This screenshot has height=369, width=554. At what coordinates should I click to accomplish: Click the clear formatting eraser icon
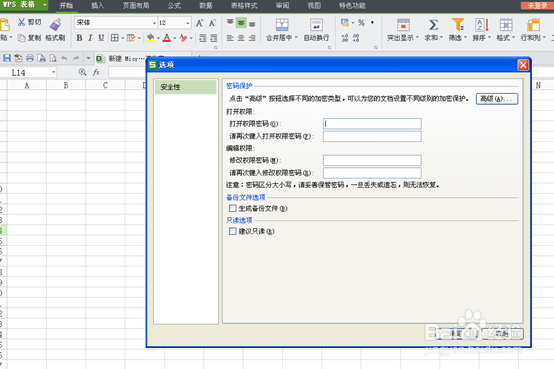pyautogui.click(x=183, y=38)
